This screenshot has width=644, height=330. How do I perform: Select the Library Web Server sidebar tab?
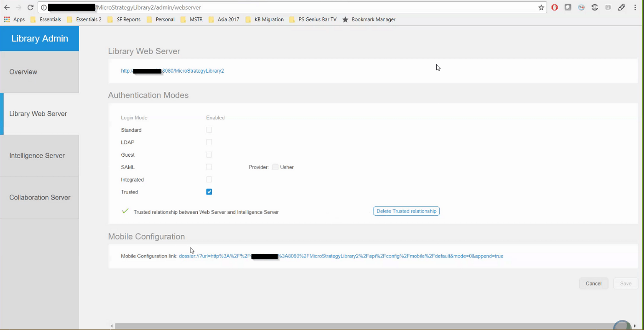(40, 114)
